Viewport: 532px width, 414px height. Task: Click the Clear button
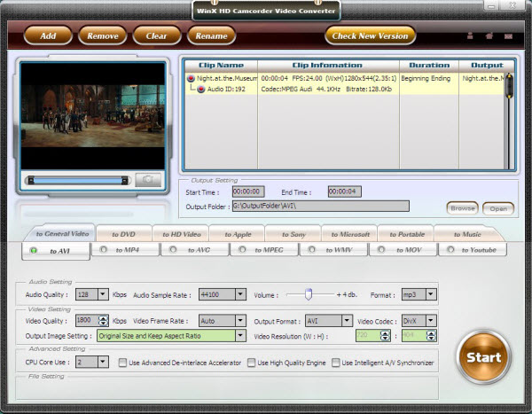point(156,35)
